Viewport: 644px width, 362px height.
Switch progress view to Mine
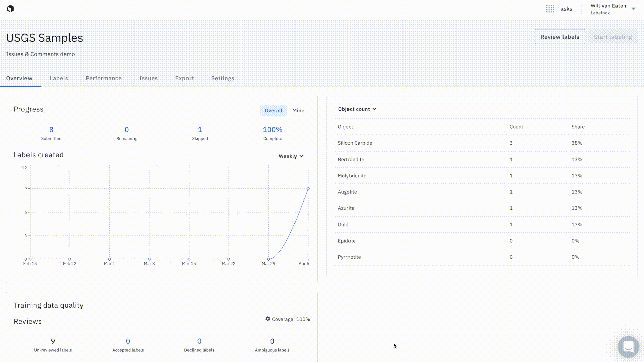click(298, 110)
